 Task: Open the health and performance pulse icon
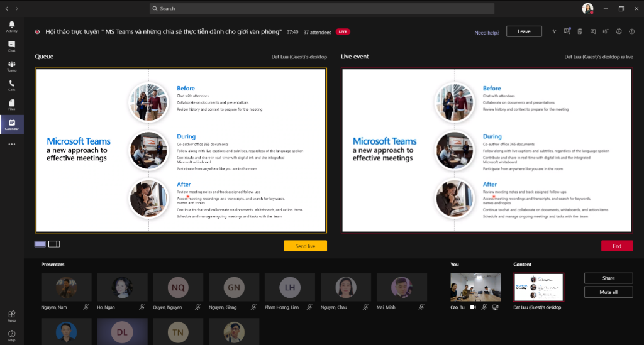tap(554, 31)
